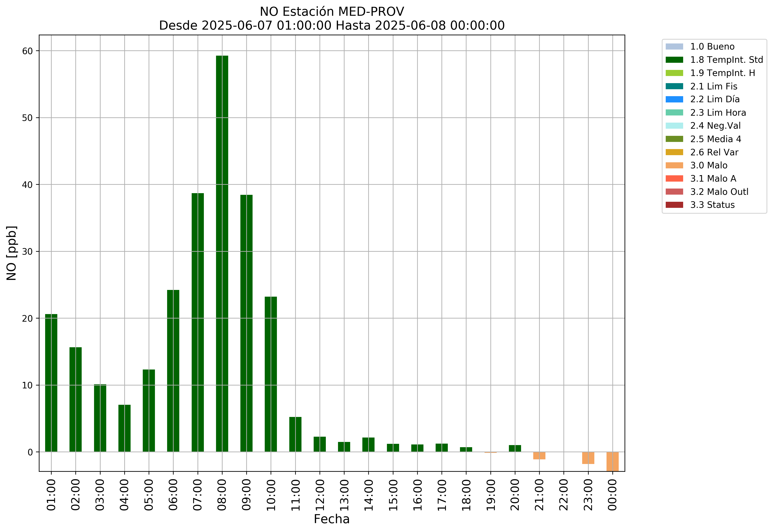Viewport: 773px width, 532px height.
Task: Click the 2.2 Lim Día blue swatch
Action: pyautogui.click(x=674, y=99)
